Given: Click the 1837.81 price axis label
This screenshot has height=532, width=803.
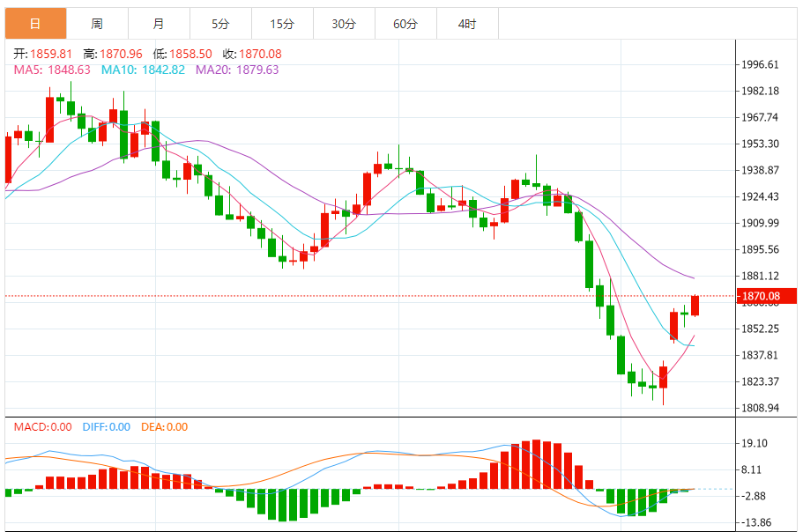Looking at the screenshot, I should coord(760,355).
